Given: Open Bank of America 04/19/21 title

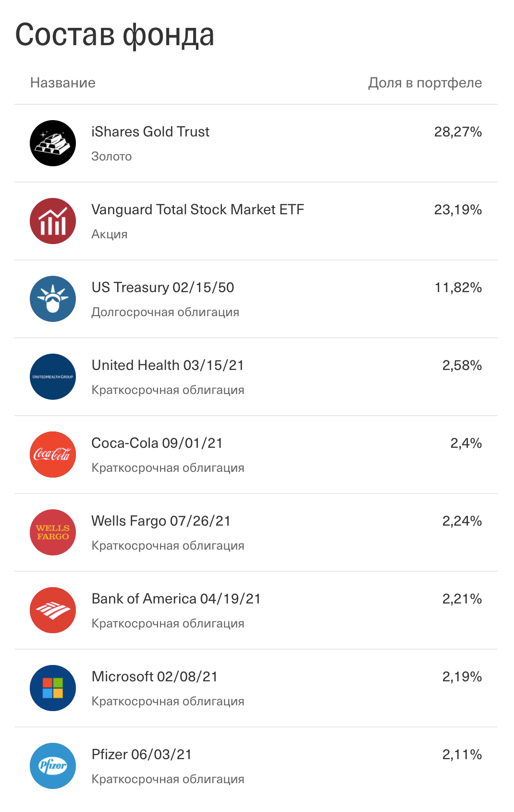Looking at the screenshot, I should click(176, 599).
